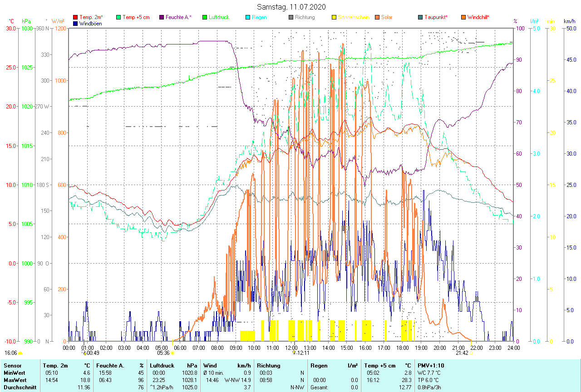Click the cyan Regen legend swatch

248,17
